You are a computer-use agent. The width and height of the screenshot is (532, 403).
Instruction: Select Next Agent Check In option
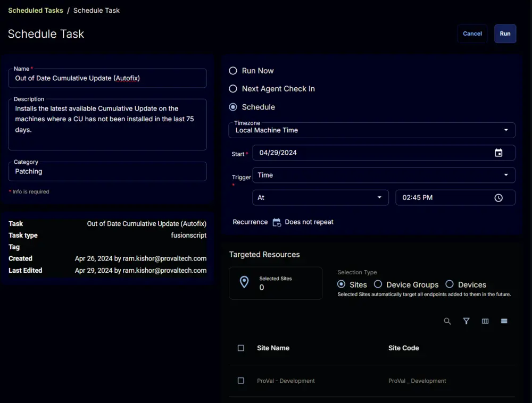[233, 89]
